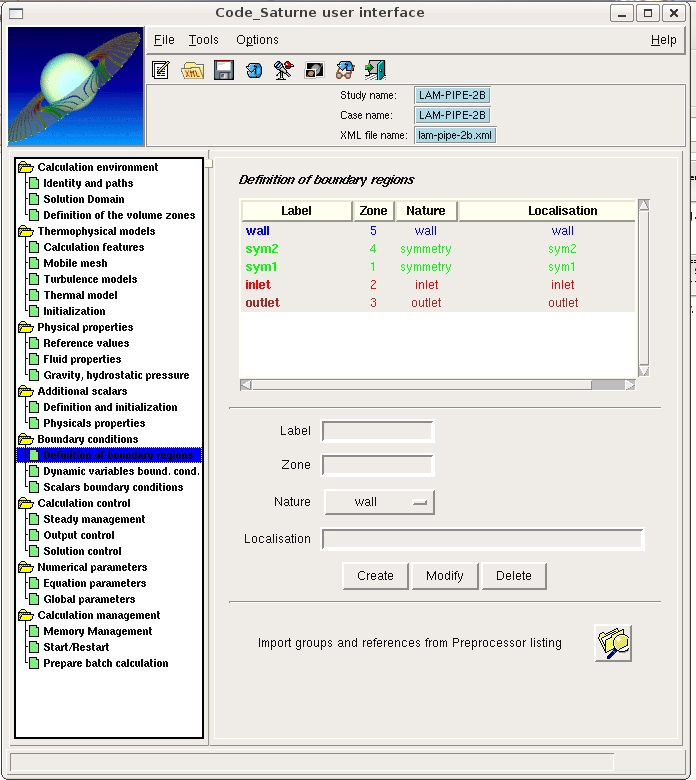
Task: Click the Delete button
Action: 514,576
